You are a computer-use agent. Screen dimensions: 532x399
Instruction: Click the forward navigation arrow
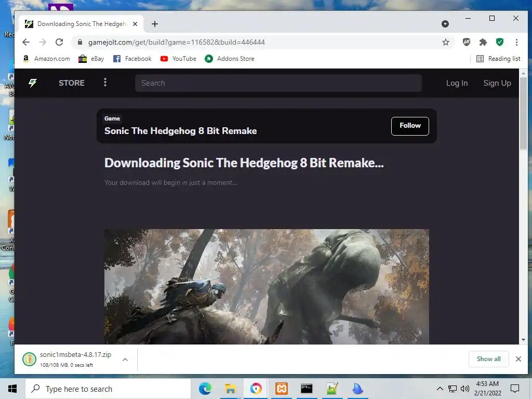43,42
